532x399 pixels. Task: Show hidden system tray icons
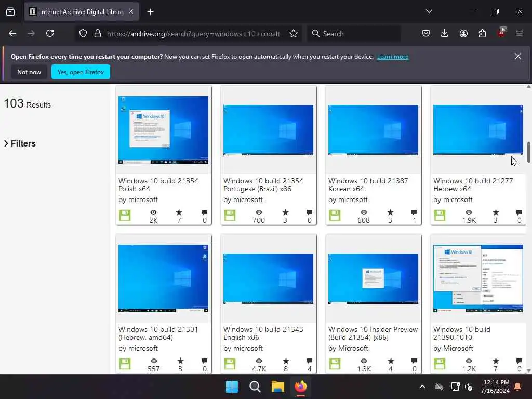pos(422,387)
